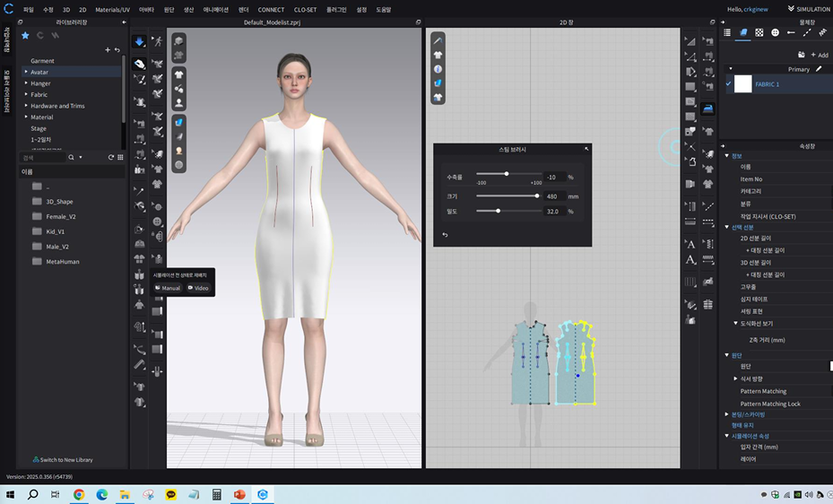Viewport: 833px width, 504px height.
Task: Click the Switch to New Library link
Action: (x=63, y=459)
